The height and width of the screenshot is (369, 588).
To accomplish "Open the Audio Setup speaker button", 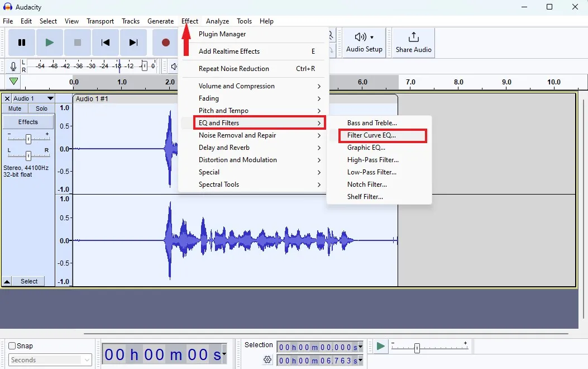I will (x=364, y=42).
